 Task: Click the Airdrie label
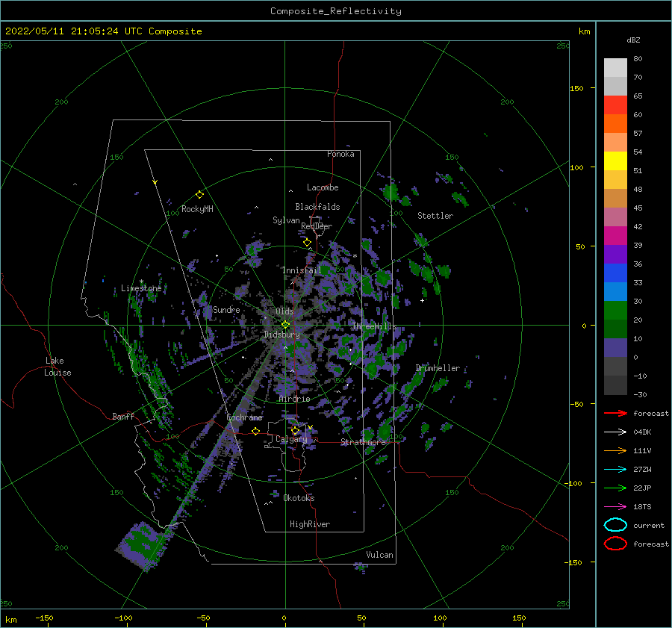(x=294, y=399)
